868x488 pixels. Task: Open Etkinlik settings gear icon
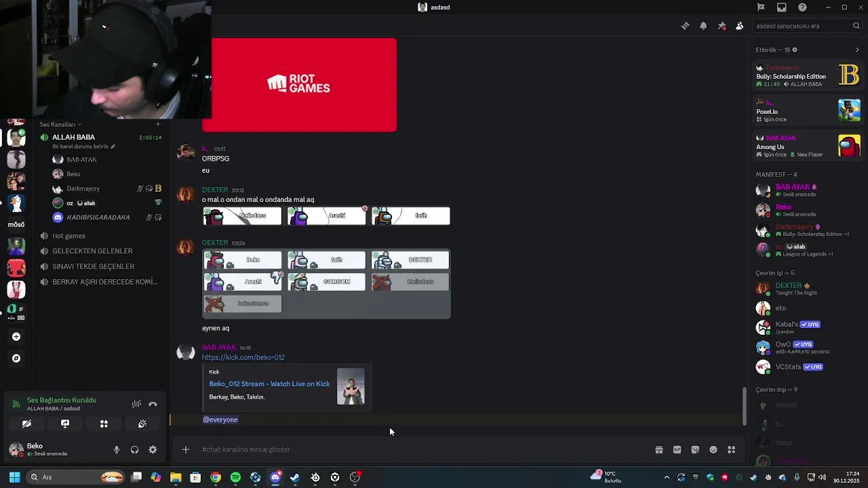coord(795,49)
